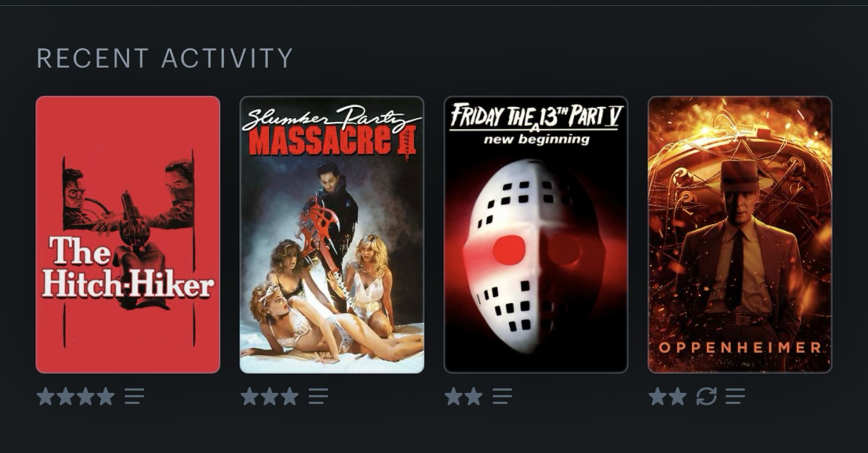View the review icon beneath Oppenheimer

pos(735,397)
